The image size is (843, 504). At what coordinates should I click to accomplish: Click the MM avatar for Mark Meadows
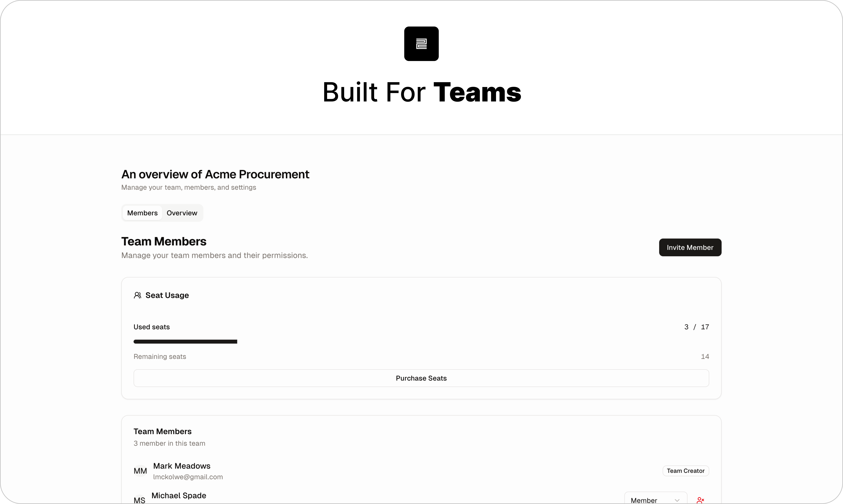click(140, 471)
